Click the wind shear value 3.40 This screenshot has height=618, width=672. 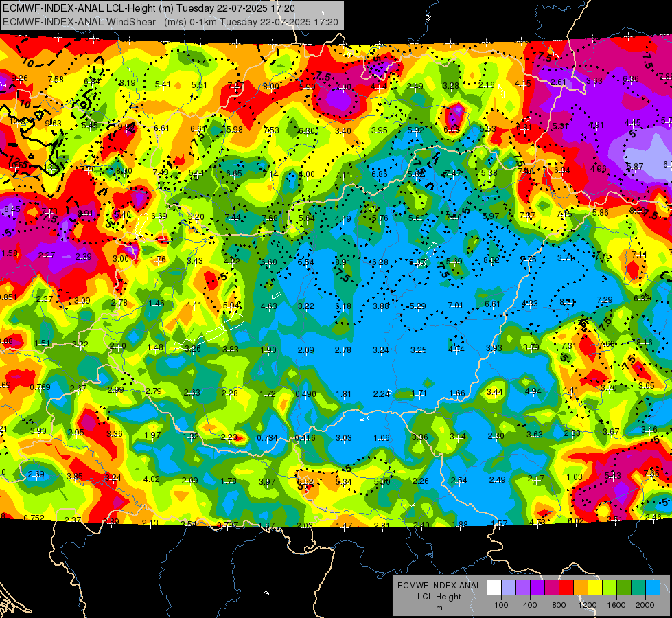pos(343,130)
